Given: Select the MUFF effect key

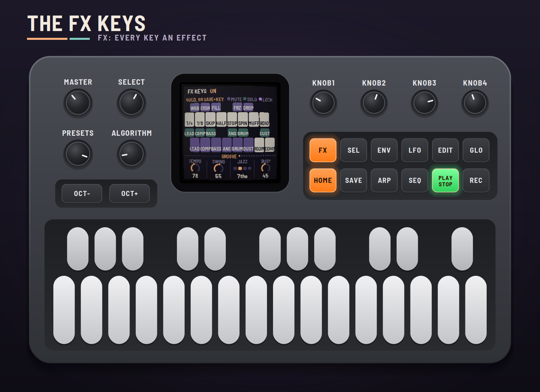Looking at the screenshot, I should [x=253, y=120].
